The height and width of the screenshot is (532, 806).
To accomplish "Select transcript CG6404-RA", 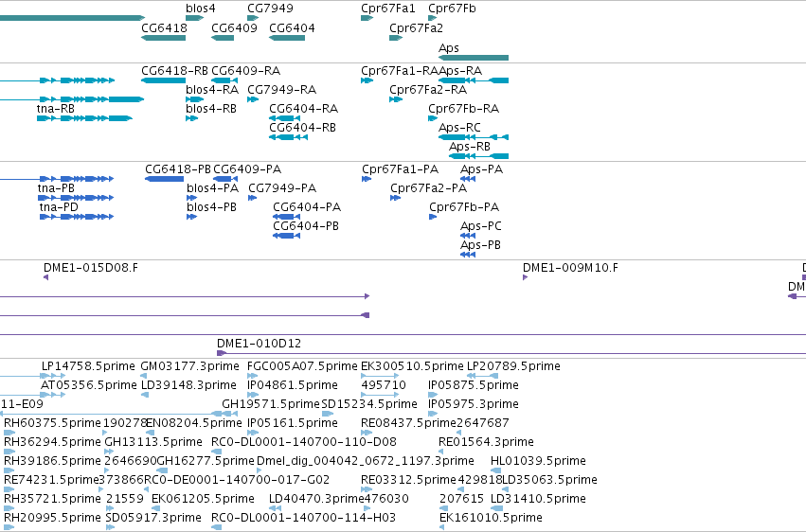I will click(285, 118).
